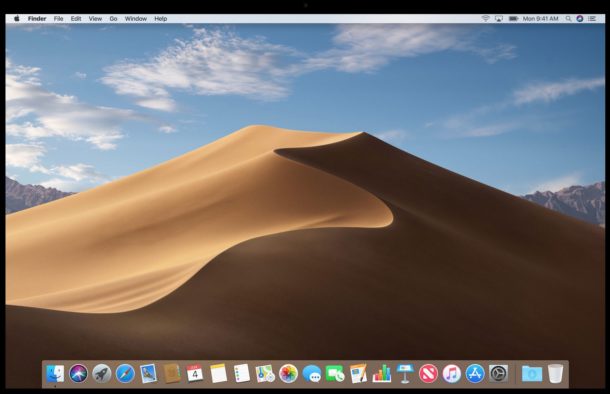Open Messages app in the Dock
The width and height of the screenshot is (610, 394).
312,374
